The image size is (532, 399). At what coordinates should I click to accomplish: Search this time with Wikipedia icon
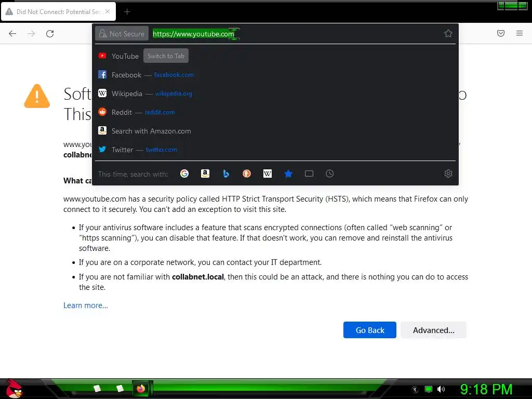point(268,174)
